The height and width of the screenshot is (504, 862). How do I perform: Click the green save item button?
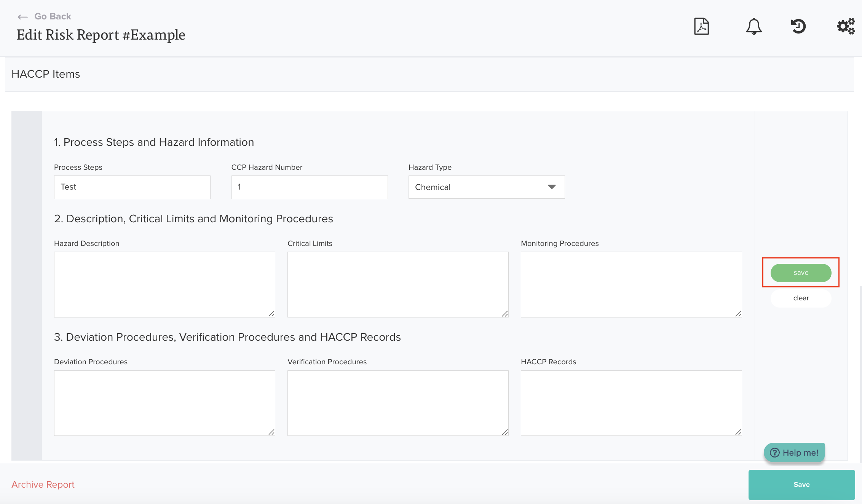coord(801,273)
